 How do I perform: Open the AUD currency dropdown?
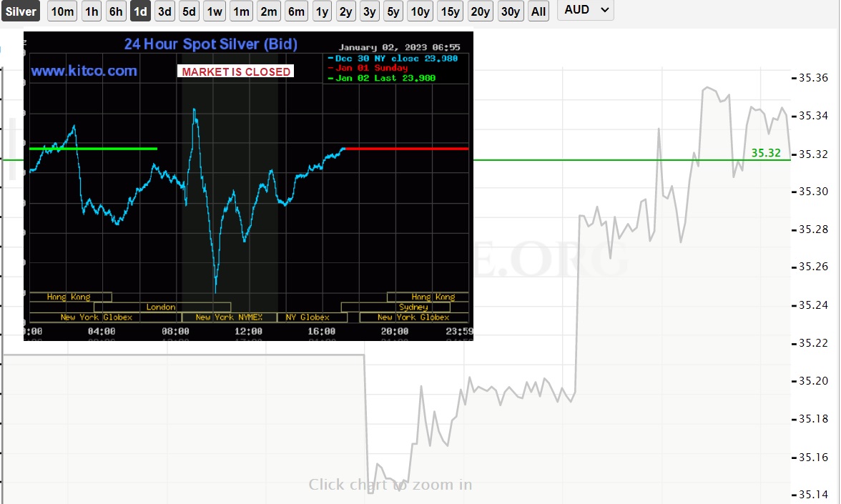point(585,11)
